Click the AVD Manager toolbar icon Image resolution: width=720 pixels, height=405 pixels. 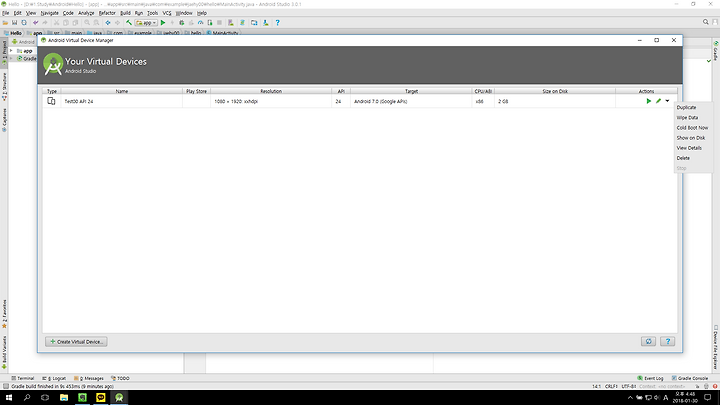tap(231, 22)
